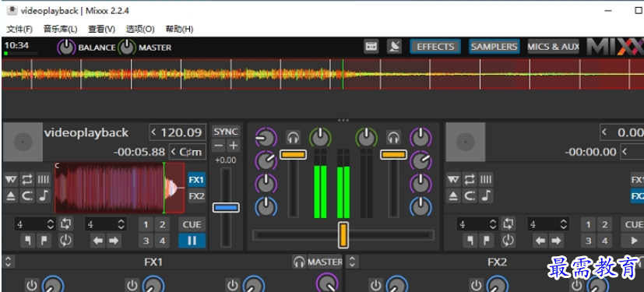The width and height of the screenshot is (644, 292).
Task: Pause playback on left deck
Action: coord(192,241)
